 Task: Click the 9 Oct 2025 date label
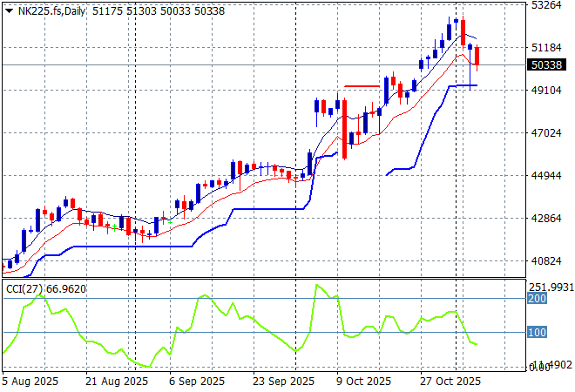coord(364,382)
